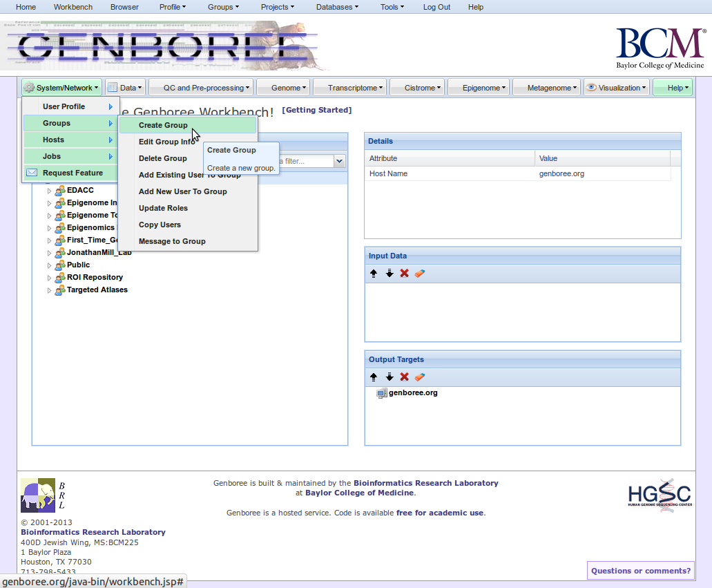Viewport: 712px width, 588px height.
Task: Click move-up arrow in Output Targets panel
Action: 374,377
